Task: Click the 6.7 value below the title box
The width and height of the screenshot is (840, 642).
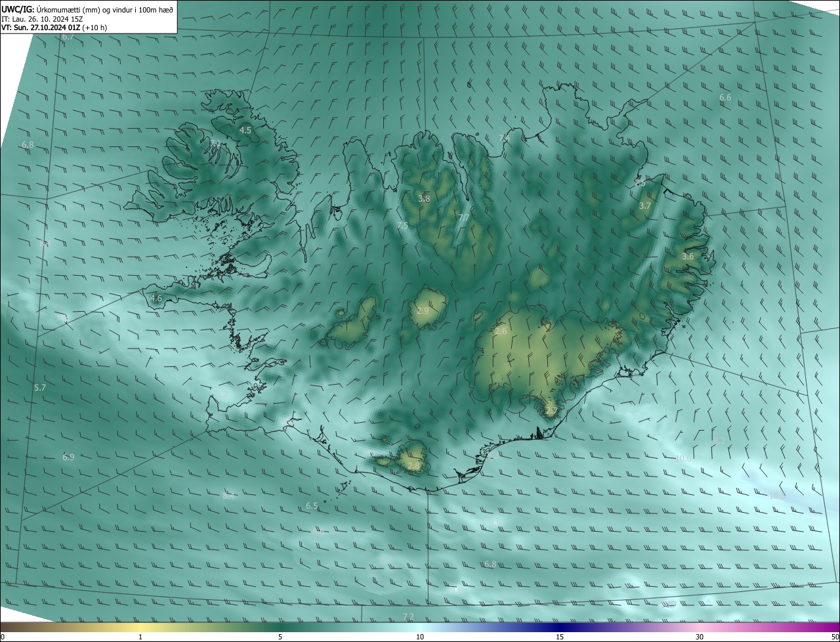Action: coord(68,37)
